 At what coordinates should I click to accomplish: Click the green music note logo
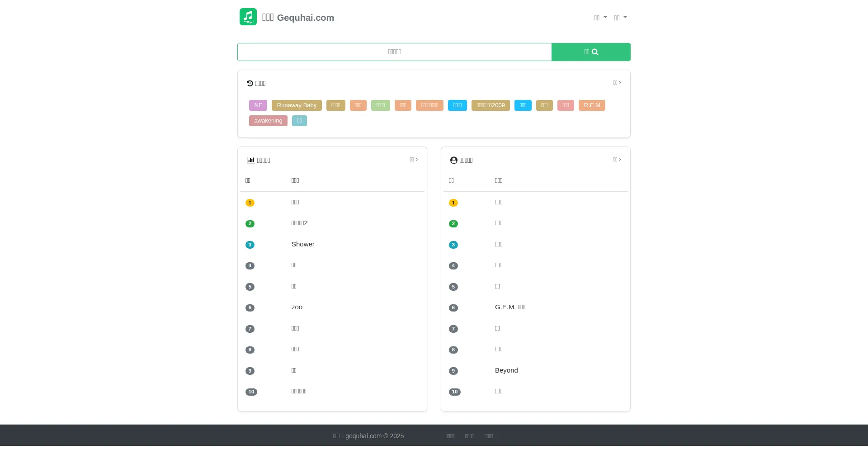pos(248,17)
